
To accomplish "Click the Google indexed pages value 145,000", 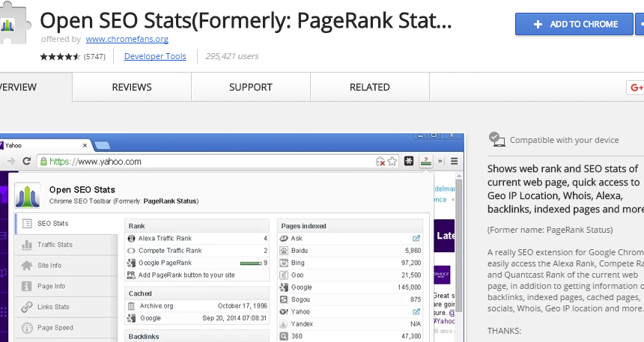I will tap(409, 287).
